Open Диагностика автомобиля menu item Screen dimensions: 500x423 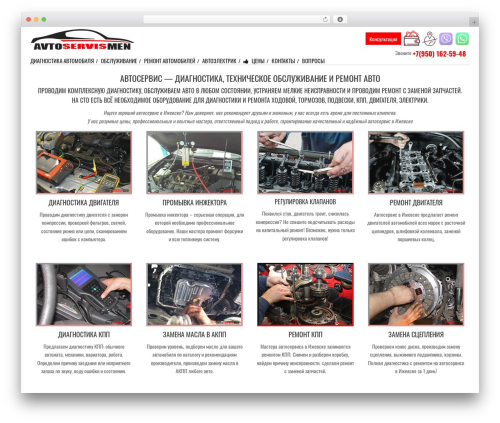(x=62, y=61)
